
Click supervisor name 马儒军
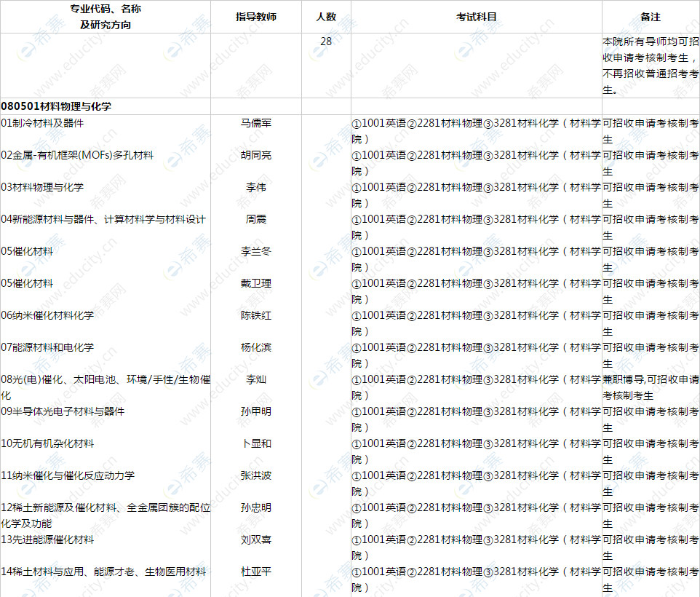(255, 124)
